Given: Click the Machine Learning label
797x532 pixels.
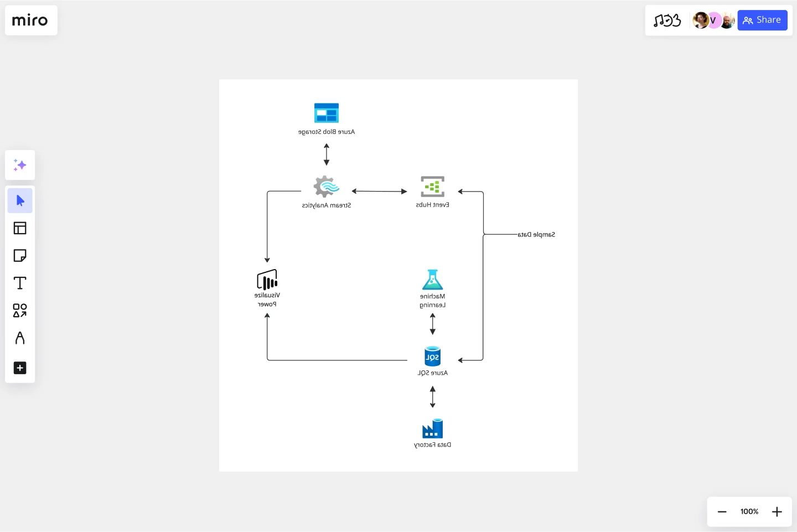Looking at the screenshot, I should tap(432, 301).
